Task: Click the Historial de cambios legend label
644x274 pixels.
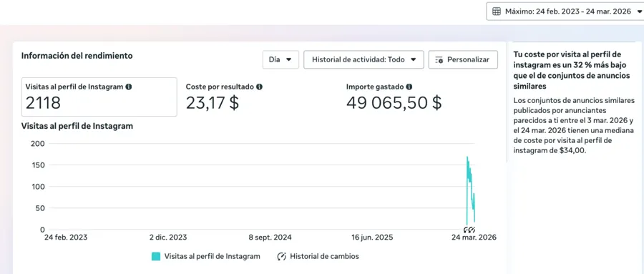Action: pyautogui.click(x=324, y=256)
